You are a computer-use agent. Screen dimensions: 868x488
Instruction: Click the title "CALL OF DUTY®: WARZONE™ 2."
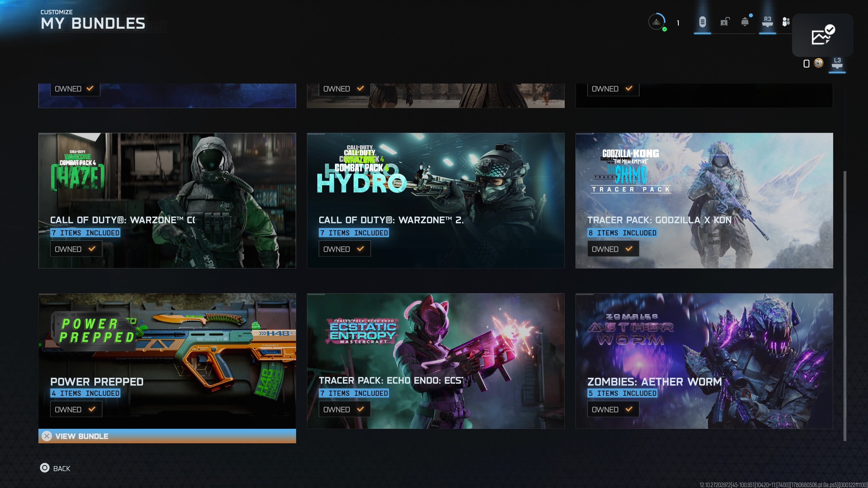tap(391, 220)
